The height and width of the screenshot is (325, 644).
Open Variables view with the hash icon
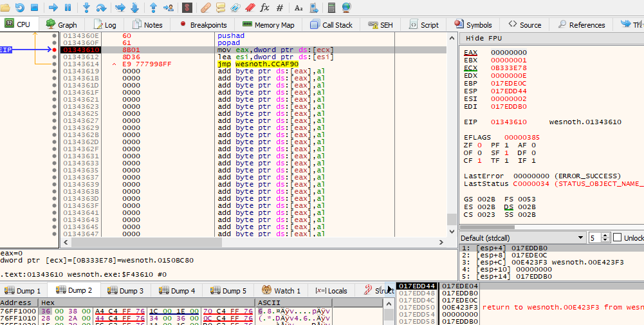[280, 7]
